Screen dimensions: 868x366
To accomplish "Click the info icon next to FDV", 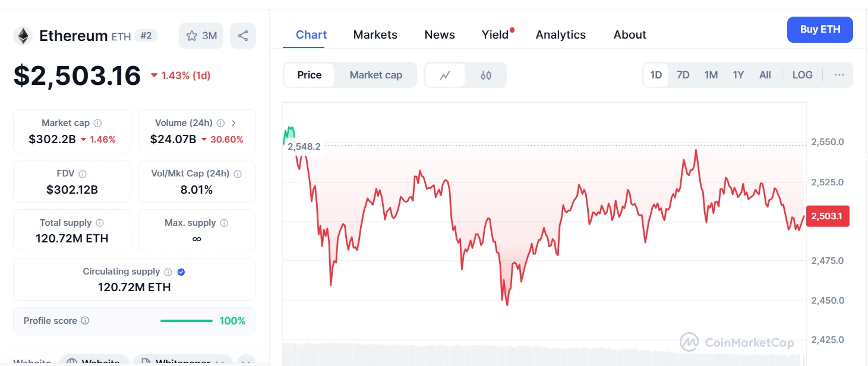I will 83,174.
